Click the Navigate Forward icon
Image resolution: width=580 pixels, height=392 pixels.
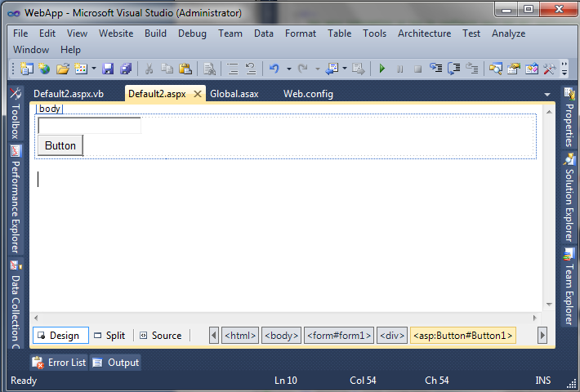(358, 69)
